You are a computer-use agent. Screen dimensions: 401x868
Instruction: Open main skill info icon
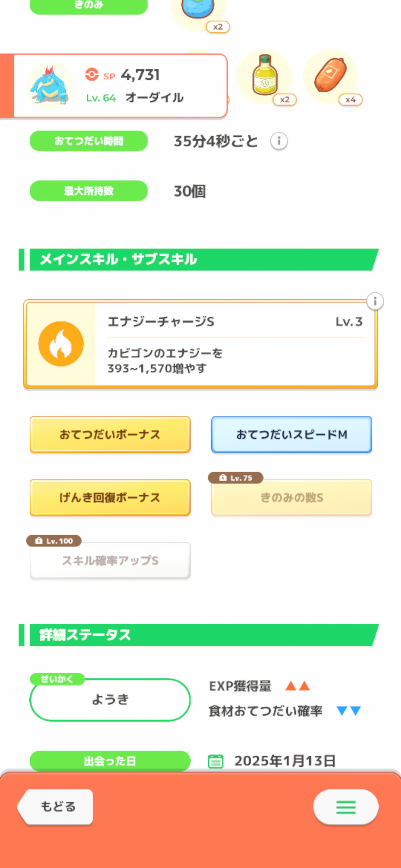point(375,301)
